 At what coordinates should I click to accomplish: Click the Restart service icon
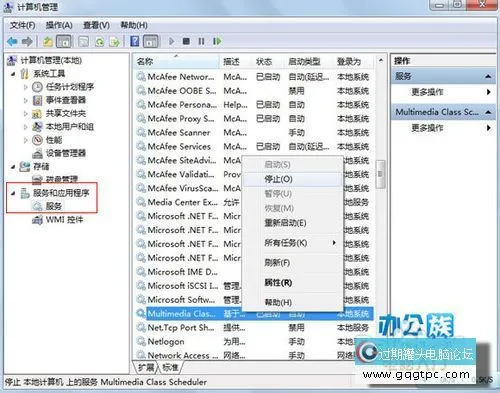tap(217, 41)
